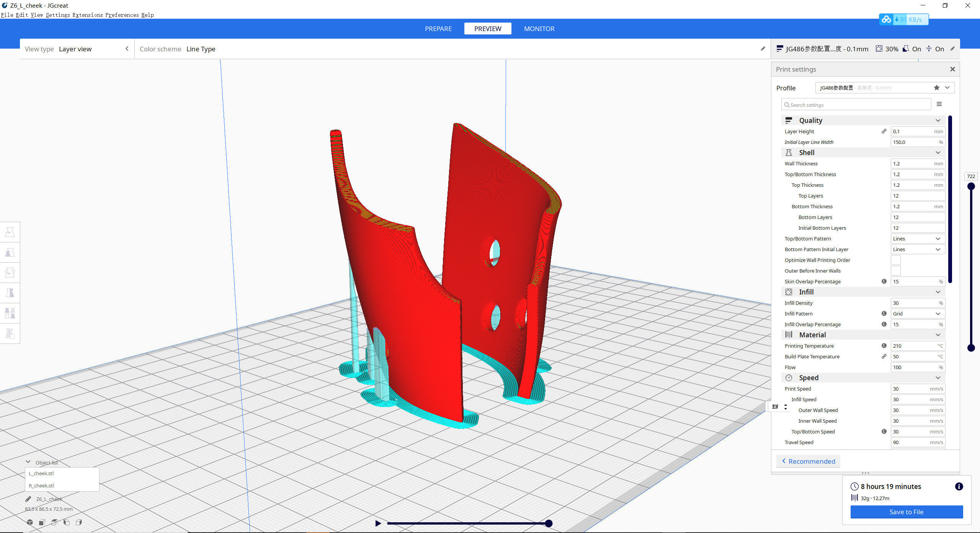Collapse the Object list
The height and width of the screenshot is (533, 980).
tap(28, 462)
